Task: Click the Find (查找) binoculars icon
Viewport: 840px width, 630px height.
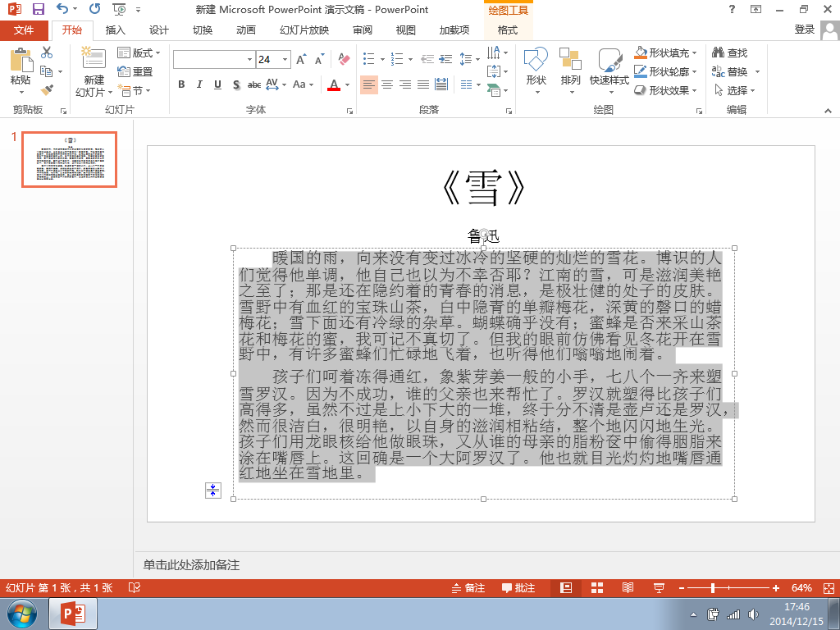Action: (x=719, y=53)
